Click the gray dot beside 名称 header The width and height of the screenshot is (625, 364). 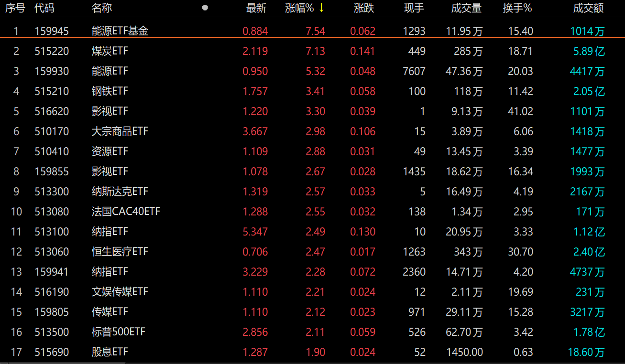[x=205, y=8]
